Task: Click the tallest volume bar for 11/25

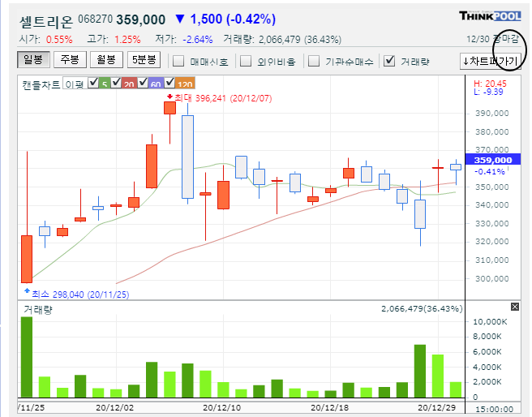Action: [27, 357]
